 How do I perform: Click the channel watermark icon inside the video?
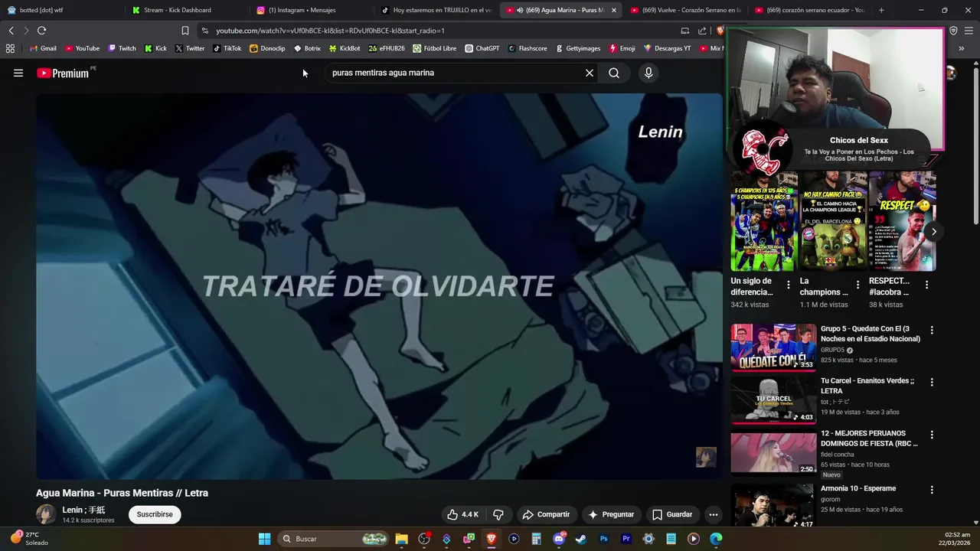tap(706, 457)
